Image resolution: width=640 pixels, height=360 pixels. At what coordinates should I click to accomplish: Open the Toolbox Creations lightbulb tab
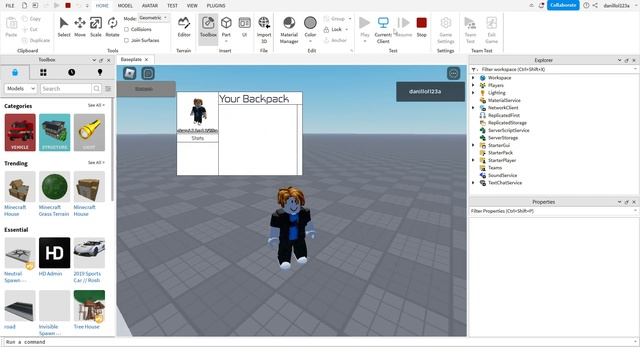(x=100, y=72)
